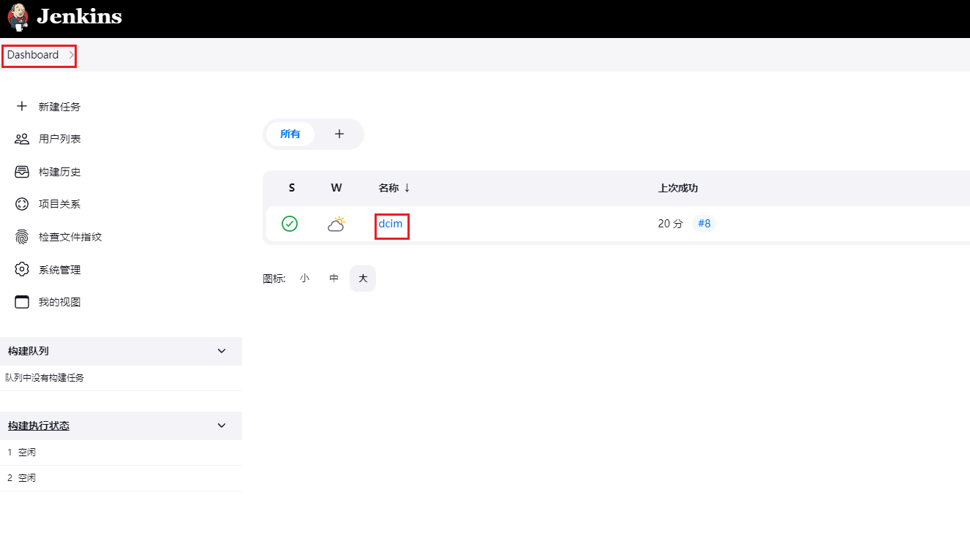
Task: Open the 检查文件指纹 sidebar link
Action: pyautogui.click(x=70, y=237)
